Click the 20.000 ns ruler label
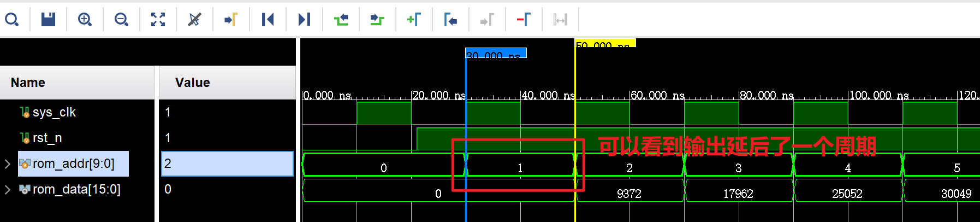The image size is (980, 222). point(439,95)
